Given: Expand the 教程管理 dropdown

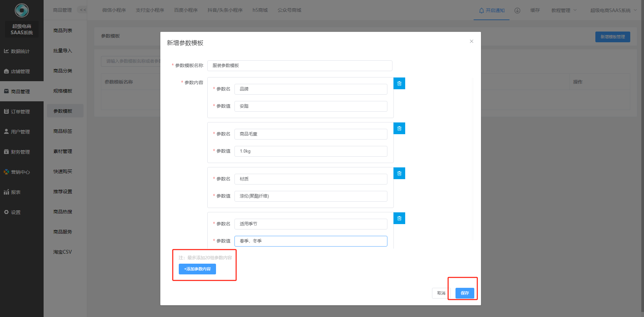Looking at the screenshot, I should point(564,10).
